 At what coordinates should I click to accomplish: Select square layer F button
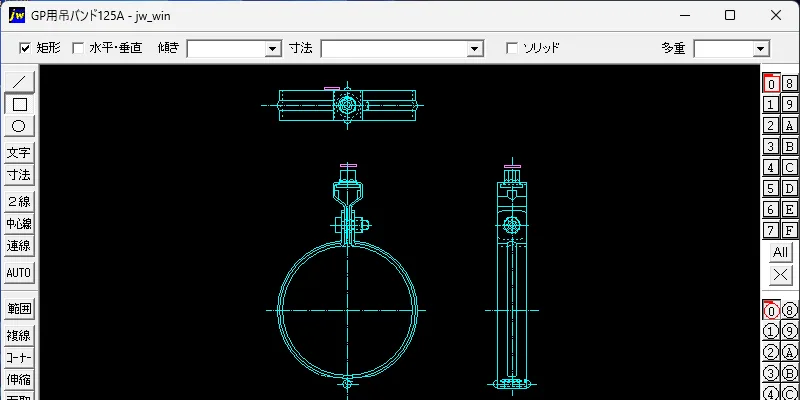coord(789,230)
